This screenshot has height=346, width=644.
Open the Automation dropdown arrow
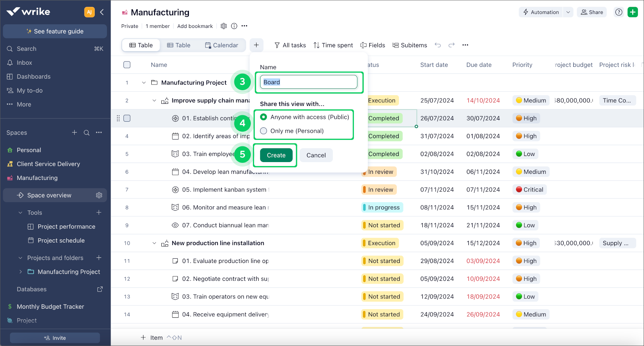(x=568, y=12)
